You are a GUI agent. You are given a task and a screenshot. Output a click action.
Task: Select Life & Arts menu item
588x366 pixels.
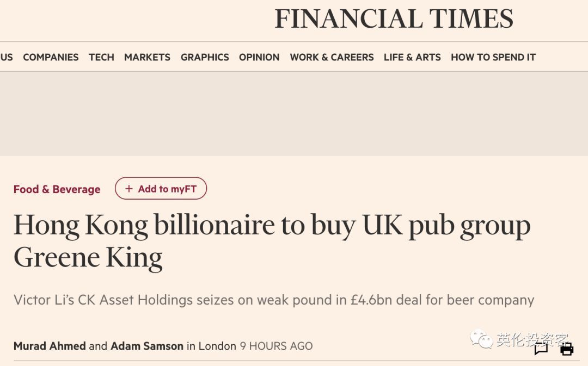(412, 57)
